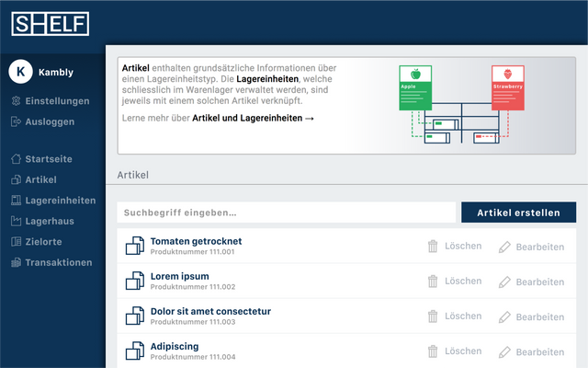Click trash icon for Tomaten getrocknet
The width and height of the screenshot is (588, 368).
point(433,247)
